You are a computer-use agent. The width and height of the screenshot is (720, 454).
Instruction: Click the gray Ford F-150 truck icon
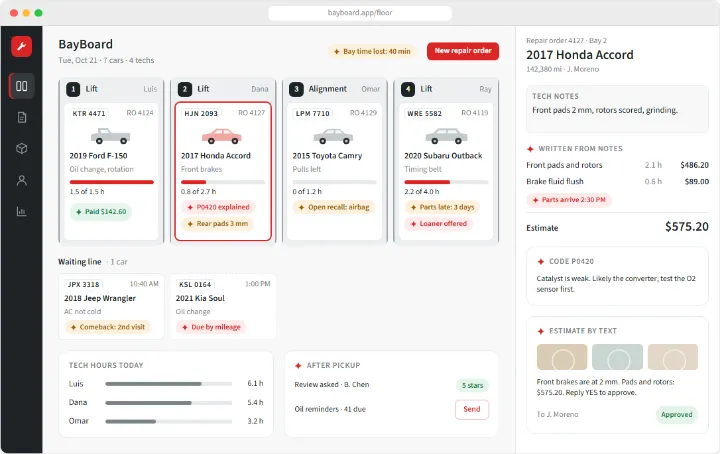coord(110,136)
